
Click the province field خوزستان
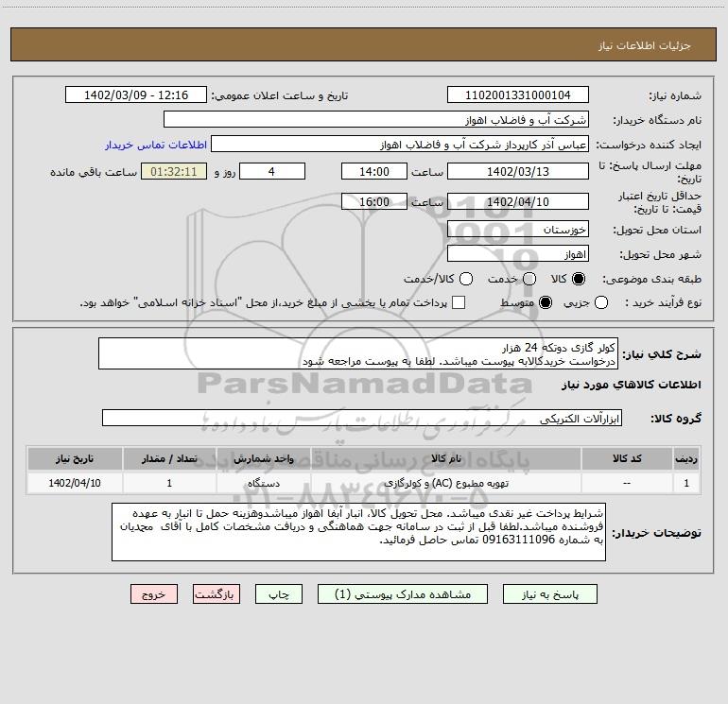(x=518, y=229)
